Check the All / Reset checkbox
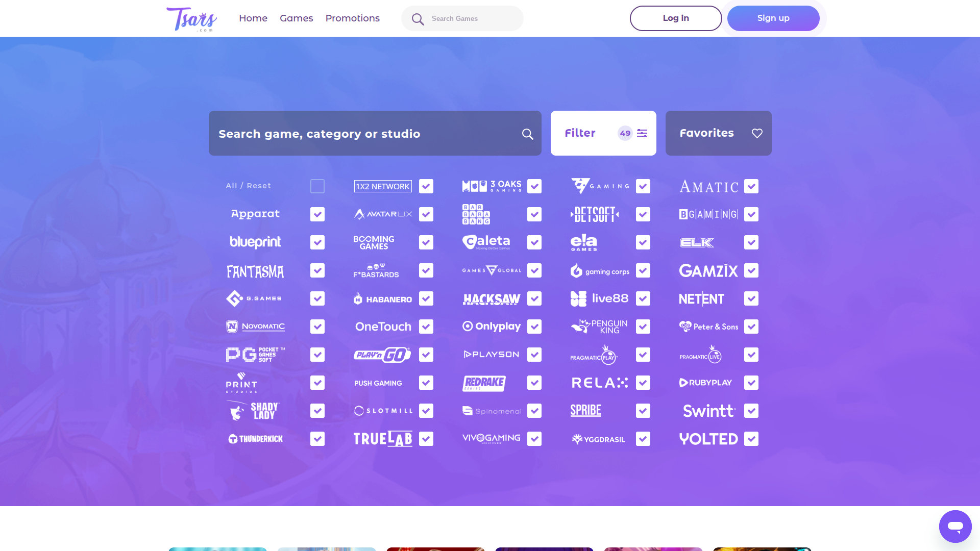 (317, 186)
